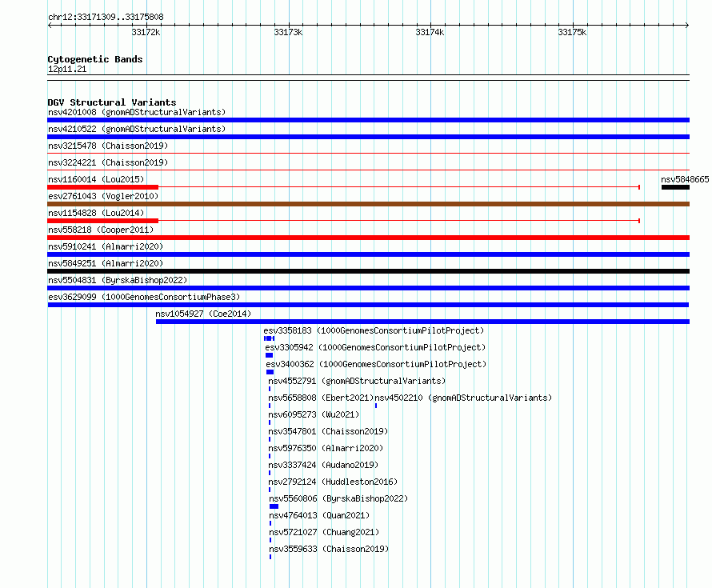This screenshot has width=712, height=588.
Task: Click the nsv1160014 (Lou2015) label
Action: [96, 179]
